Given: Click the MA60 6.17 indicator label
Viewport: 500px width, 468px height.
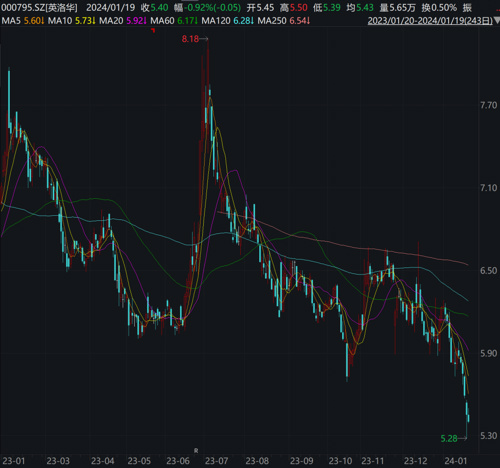Looking at the screenshot, I should 174,21.
